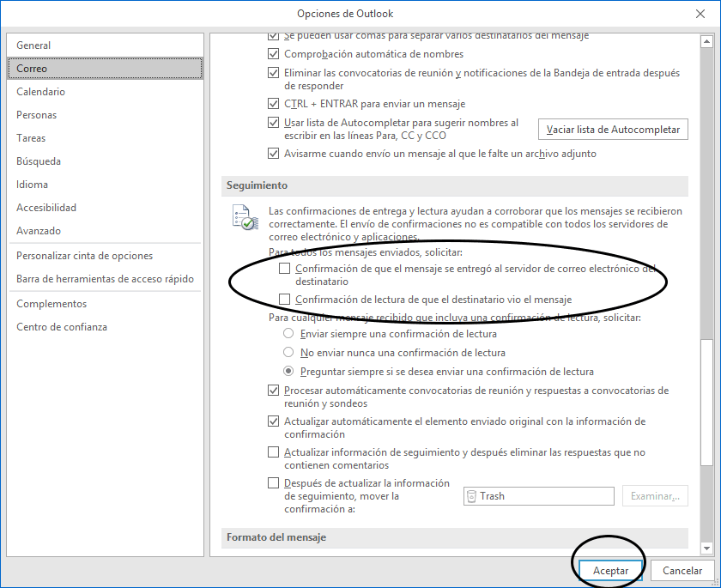This screenshot has width=721, height=588.
Task: Go to Personas options
Action: pyautogui.click(x=105, y=114)
